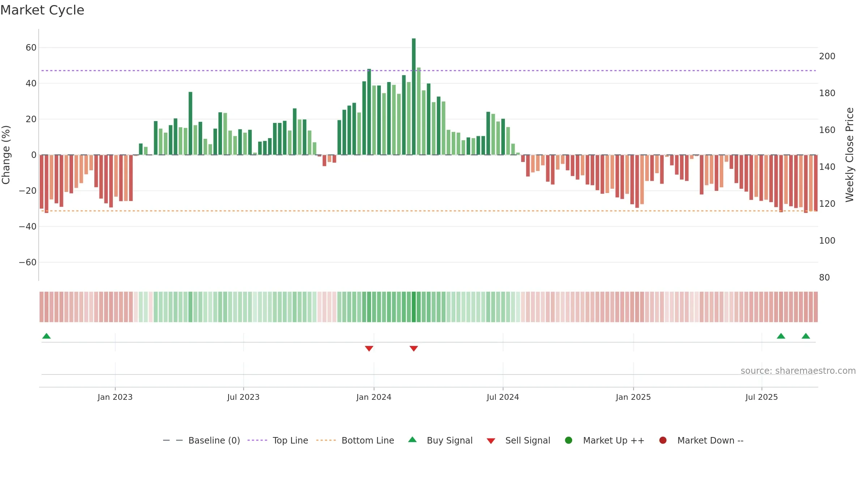Toggle the Market Down -- legend item
Image resolution: width=868 pixels, height=488 pixels.
(x=701, y=440)
